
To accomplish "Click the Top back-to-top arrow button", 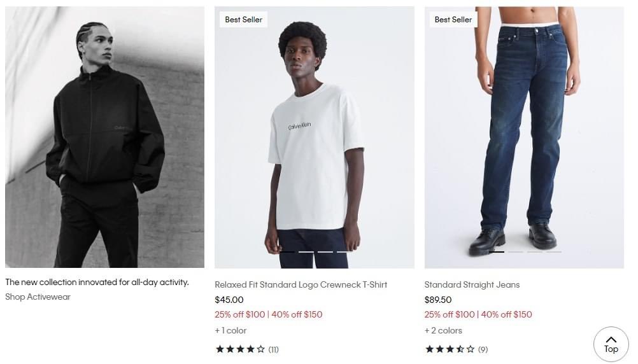I will click(x=611, y=344).
